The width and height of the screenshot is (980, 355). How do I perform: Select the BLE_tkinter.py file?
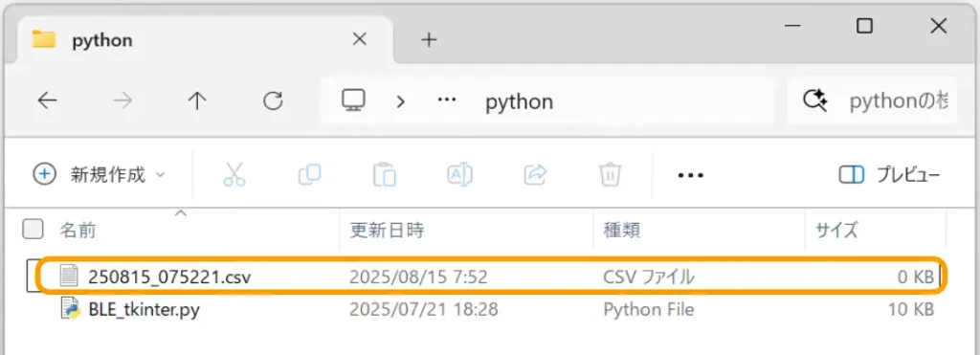click(x=144, y=309)
